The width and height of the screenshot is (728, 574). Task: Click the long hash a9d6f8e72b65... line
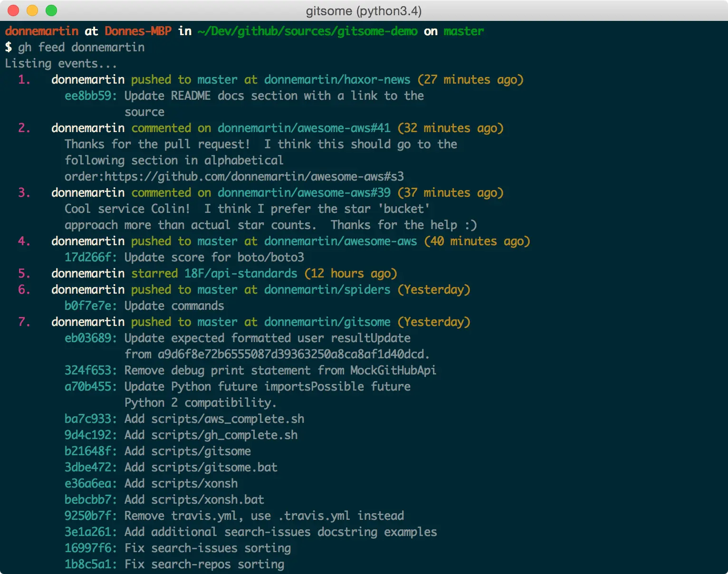[x=278, y=354]
